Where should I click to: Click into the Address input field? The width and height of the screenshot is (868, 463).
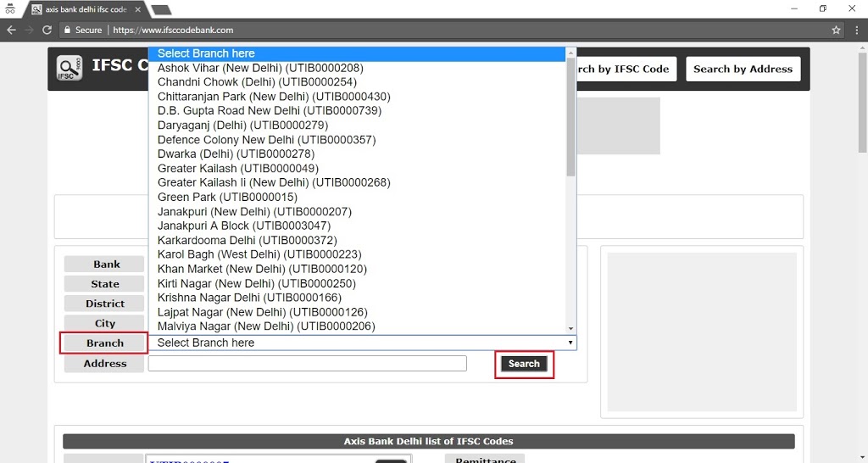coord(307,363)
